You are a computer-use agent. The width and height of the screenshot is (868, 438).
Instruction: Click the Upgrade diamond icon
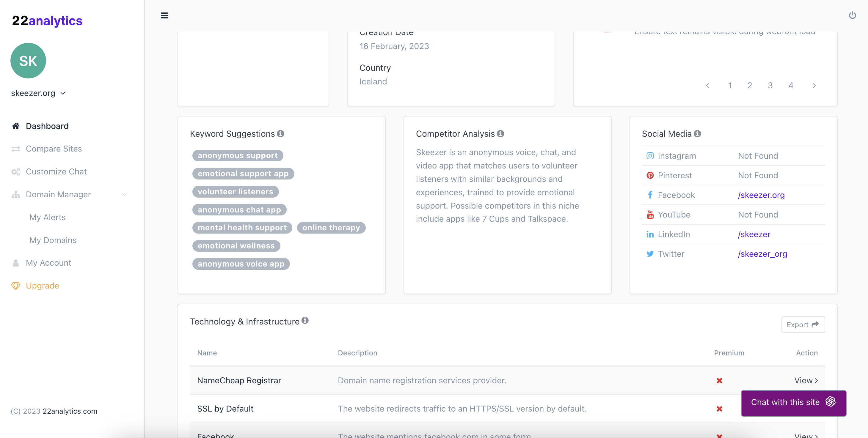point(15,286)
